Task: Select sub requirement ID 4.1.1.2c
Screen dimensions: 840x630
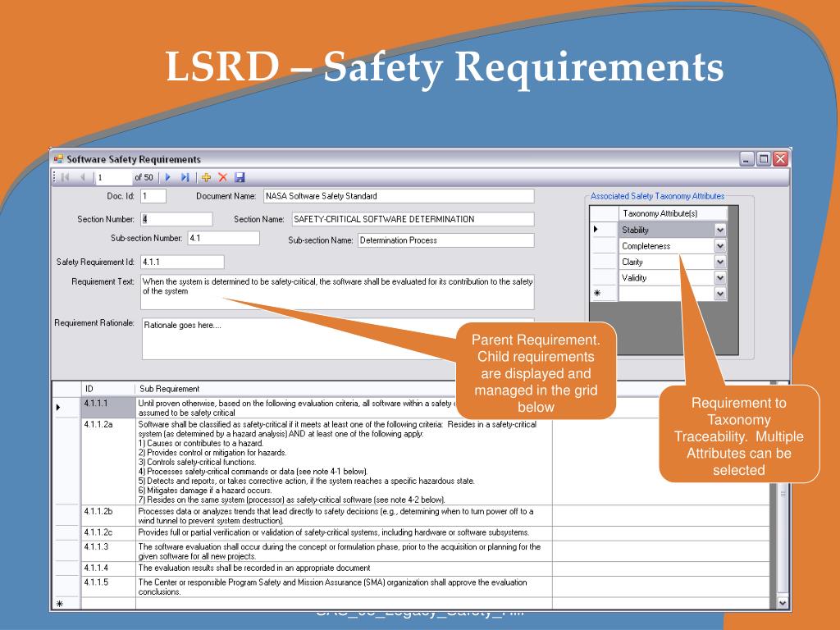Action: pyautogui.click(x=108, y=533)
